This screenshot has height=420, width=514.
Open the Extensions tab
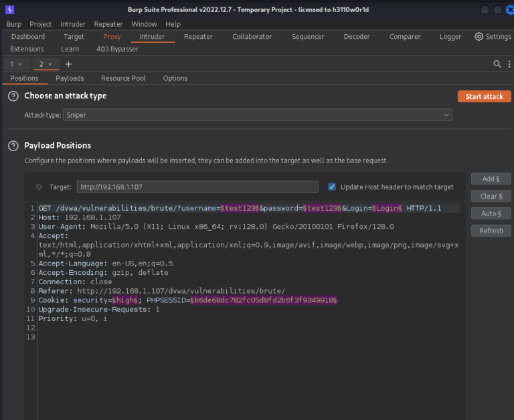[x=27, y=49]
